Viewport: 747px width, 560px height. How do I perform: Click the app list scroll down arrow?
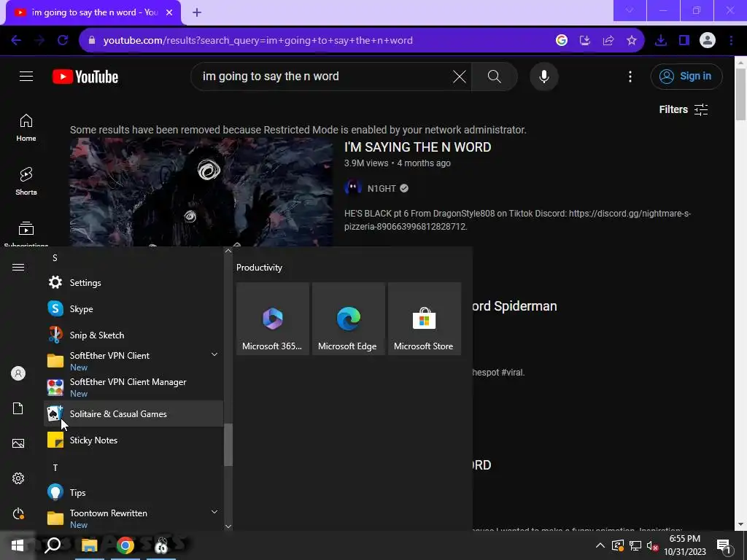coord(228,526)
